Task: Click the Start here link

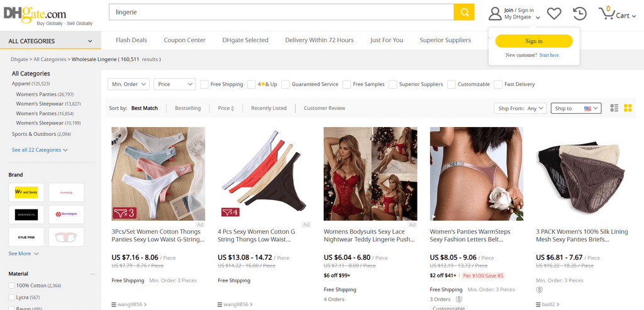Action: pyautogui.click(x=550, y=55)
